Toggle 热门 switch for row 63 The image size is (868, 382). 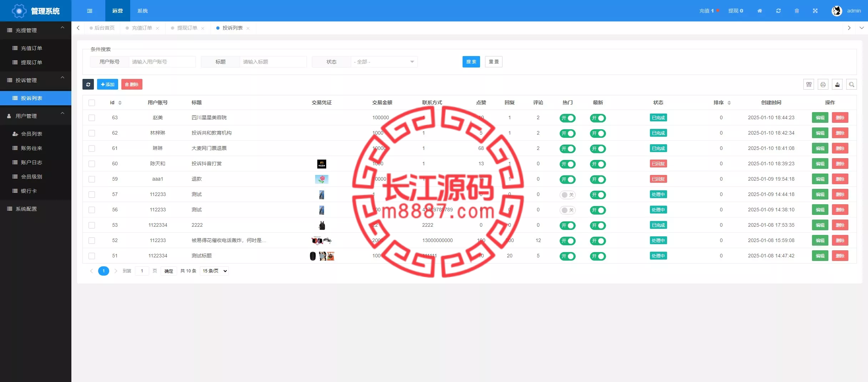click(567, 118)
